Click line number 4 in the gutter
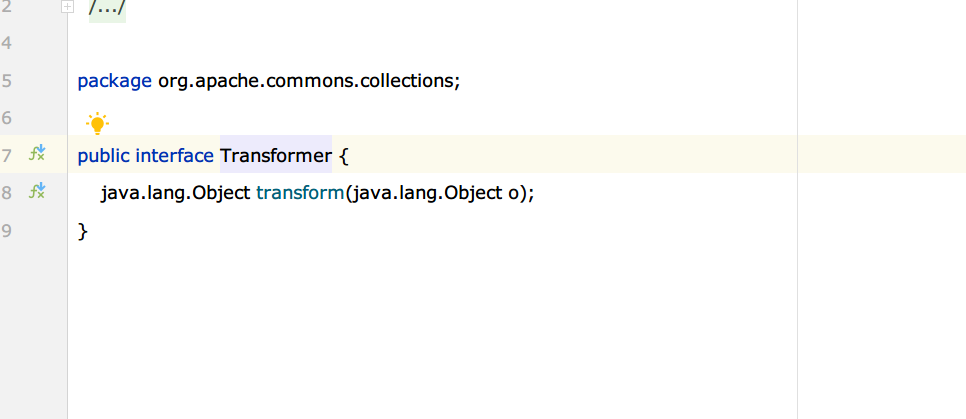Viewport: 966px width, 419px height. 6,43
